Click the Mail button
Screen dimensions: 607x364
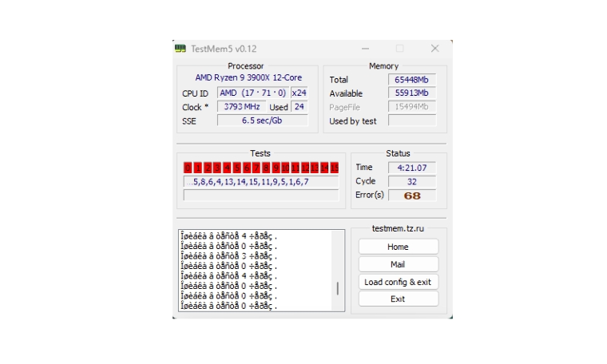[398, 264]
